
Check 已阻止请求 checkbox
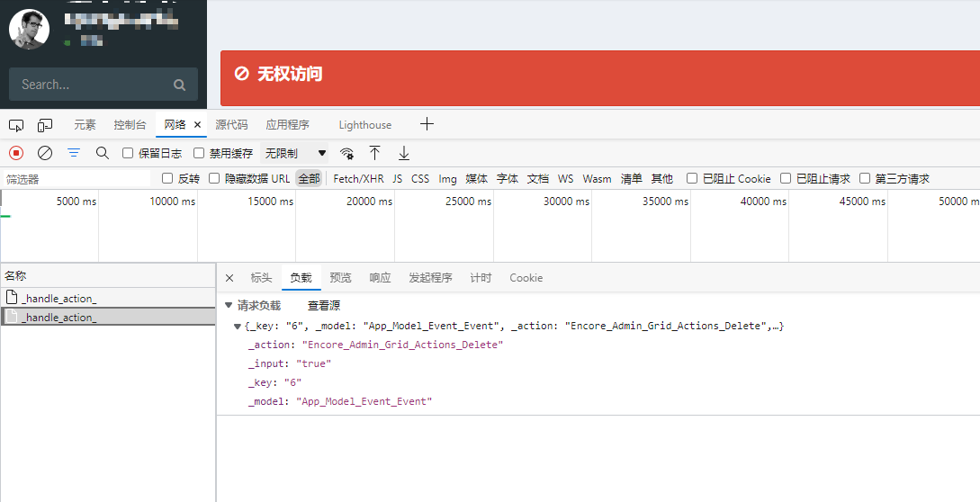click(786, 179)
